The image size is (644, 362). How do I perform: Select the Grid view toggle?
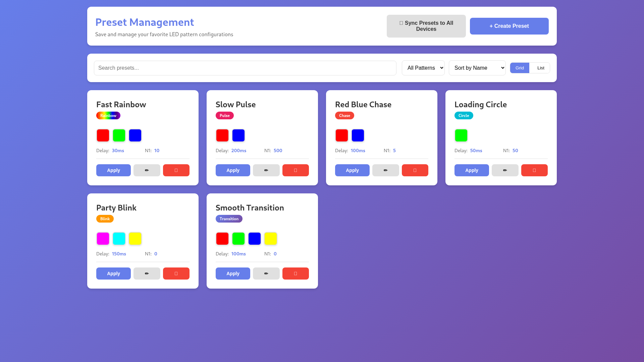[520, 68]
